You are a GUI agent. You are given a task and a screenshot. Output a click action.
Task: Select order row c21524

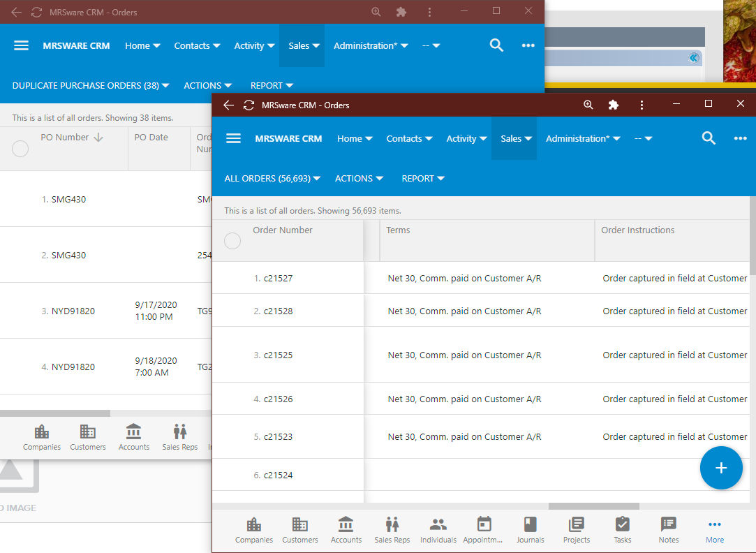481,475
